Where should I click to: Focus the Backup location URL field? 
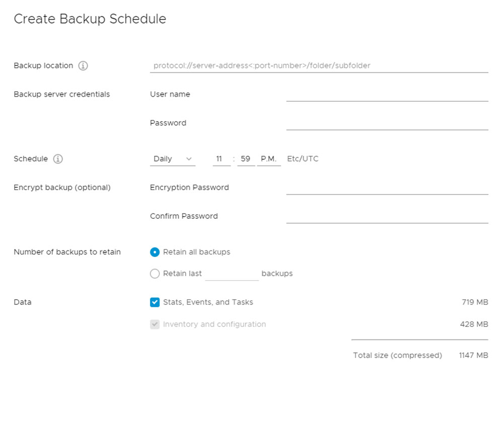coord(319,66)
